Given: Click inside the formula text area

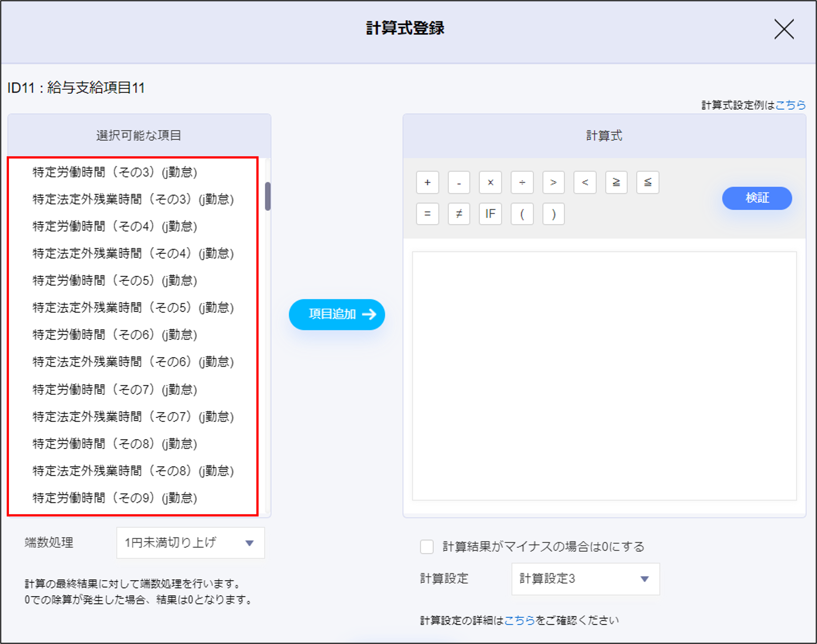Looking at the screenshot, I should click(604, 376).
